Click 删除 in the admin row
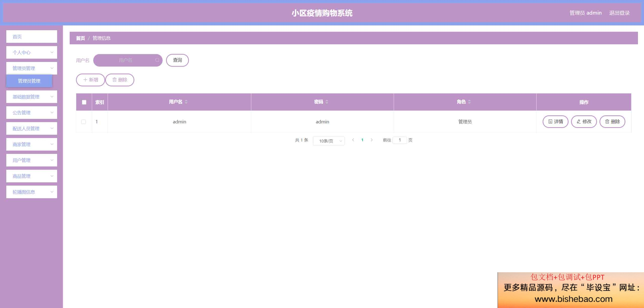Image resolution: width=644 pixels, height=308 pixels. point(612,122)
